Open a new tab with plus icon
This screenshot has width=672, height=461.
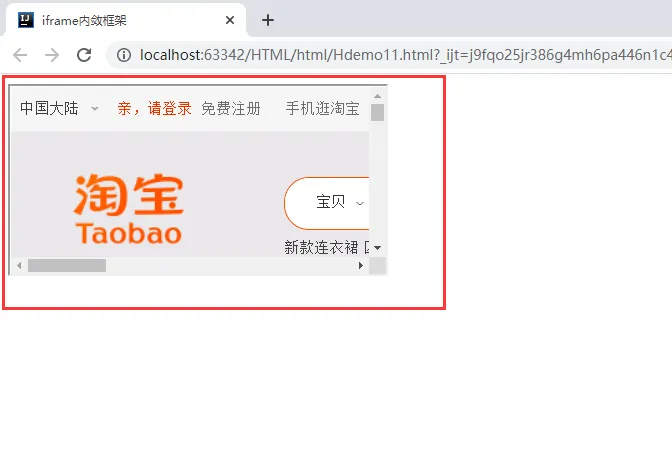click(x=268, y=20)
